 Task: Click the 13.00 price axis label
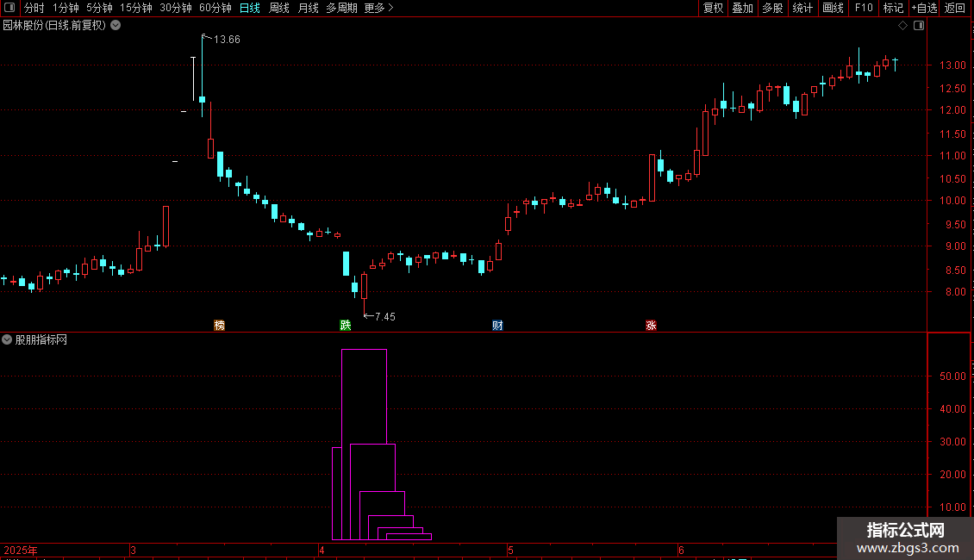click(952, 65)
